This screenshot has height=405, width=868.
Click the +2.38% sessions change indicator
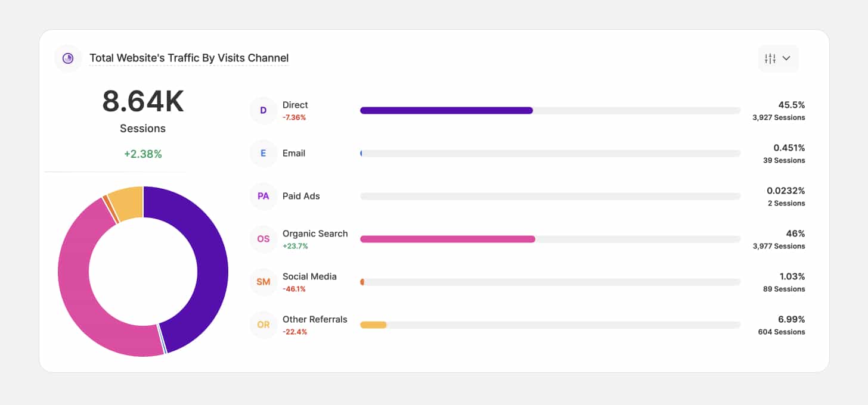[x=143, y=154]
